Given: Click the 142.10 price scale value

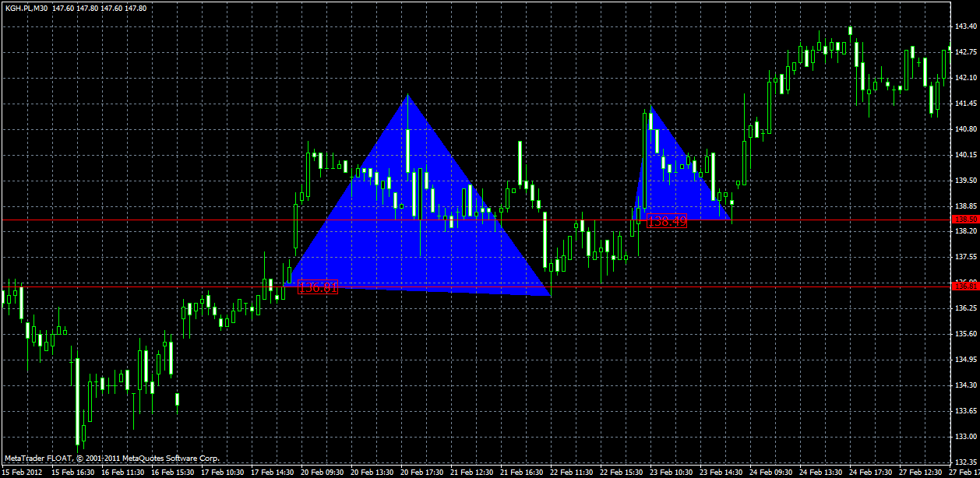Looking at the screenshot, I should 966,78.
